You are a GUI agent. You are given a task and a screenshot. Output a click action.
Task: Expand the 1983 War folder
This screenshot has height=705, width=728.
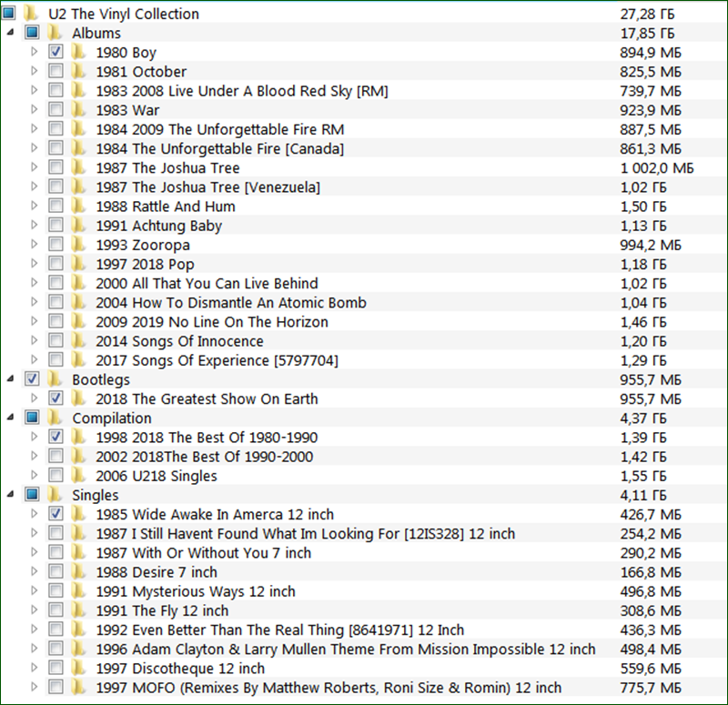35,109
